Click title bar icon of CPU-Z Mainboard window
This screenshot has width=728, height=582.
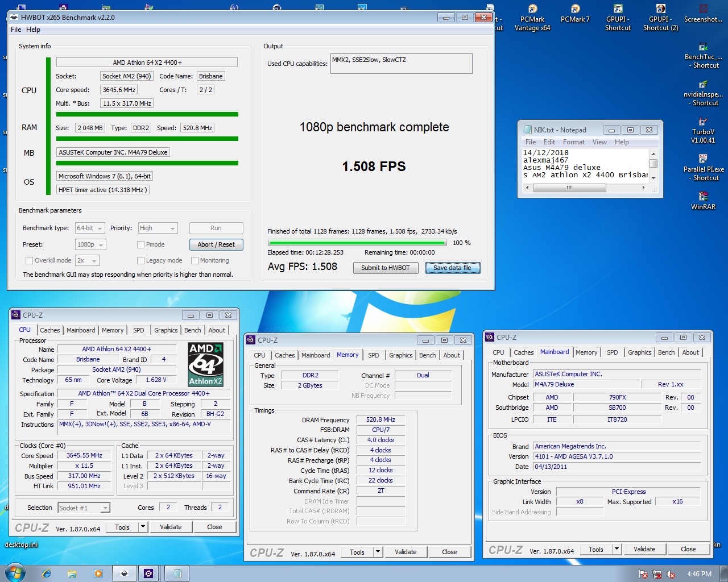tap(490, 337)
